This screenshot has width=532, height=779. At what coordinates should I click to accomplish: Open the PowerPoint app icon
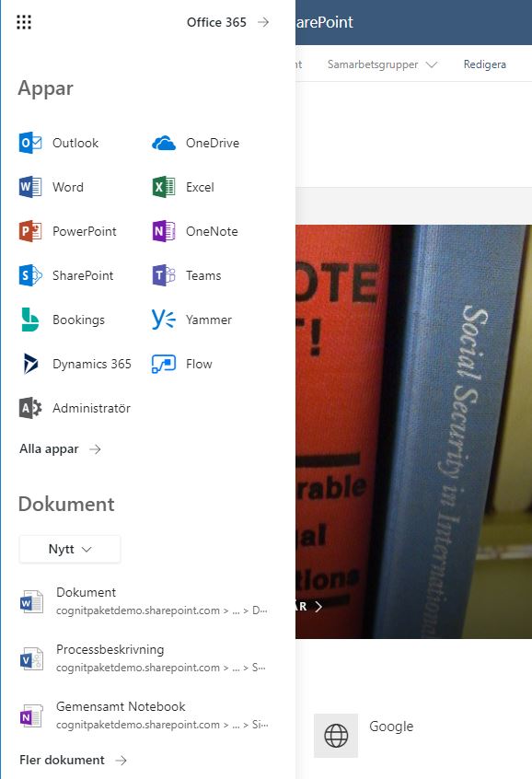pos(30,231)
